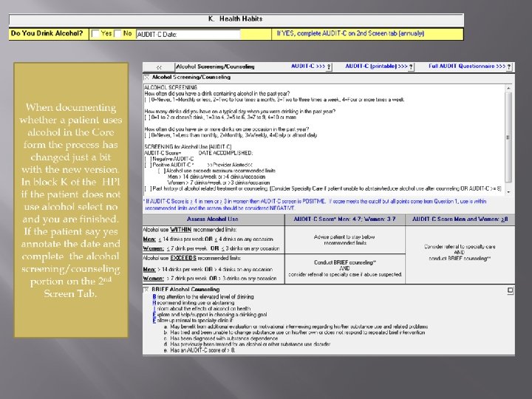The height and width of the screenshot is (399, 532).
Task: Open the Full AUDIT Questionnaire >>> link
Action: click(x=467, y=66)
